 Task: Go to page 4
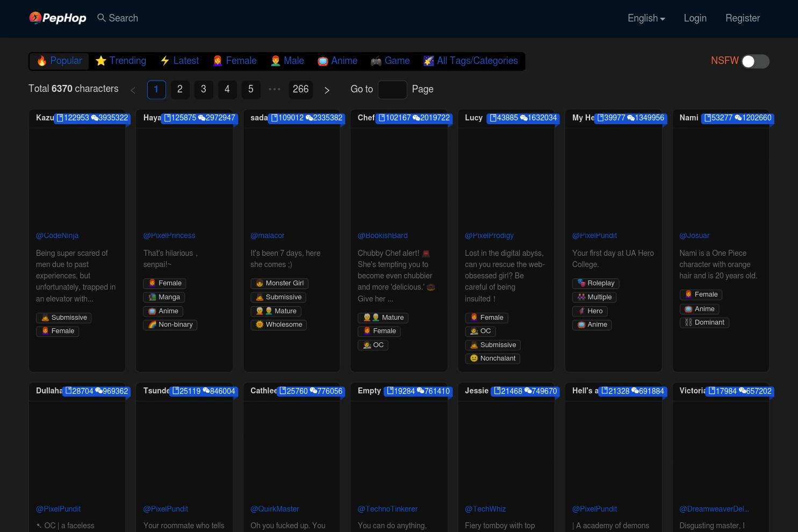coord(227,89)
